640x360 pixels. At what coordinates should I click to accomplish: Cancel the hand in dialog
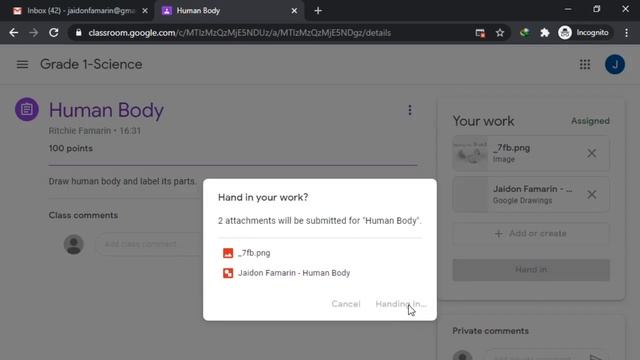[346, 304]
